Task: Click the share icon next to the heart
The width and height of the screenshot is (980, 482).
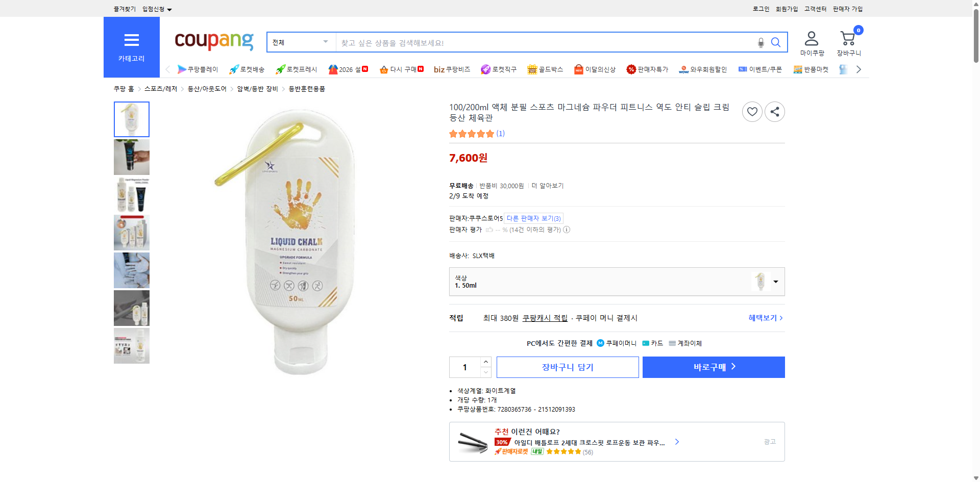Action: tap(774, 111)
